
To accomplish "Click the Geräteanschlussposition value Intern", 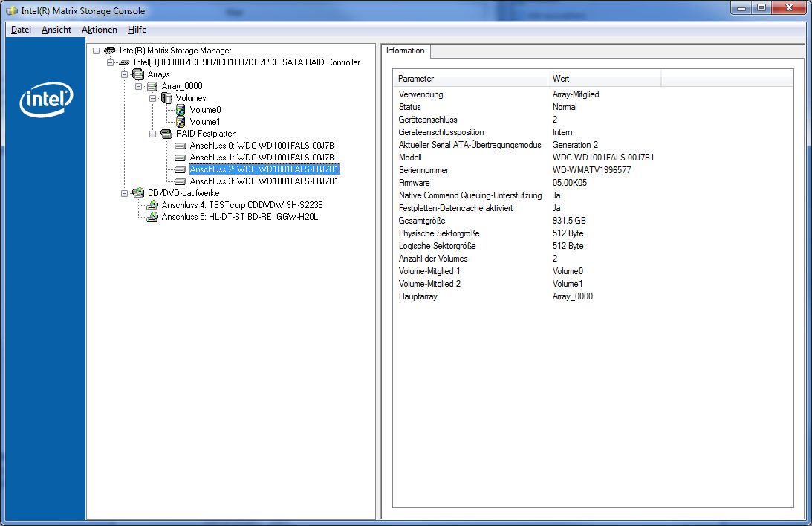I will pos(562,132).
